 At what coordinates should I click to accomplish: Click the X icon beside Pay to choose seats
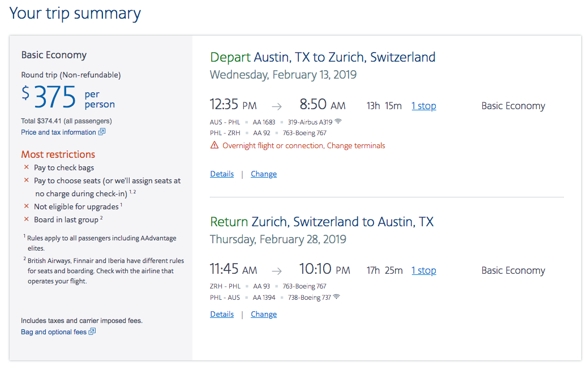[x=26, y=180]
